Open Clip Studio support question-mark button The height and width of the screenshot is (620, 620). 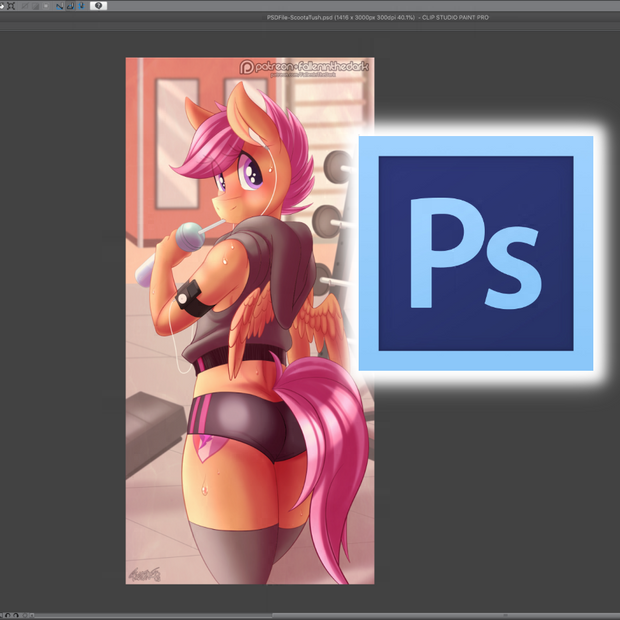coord(98,6)
